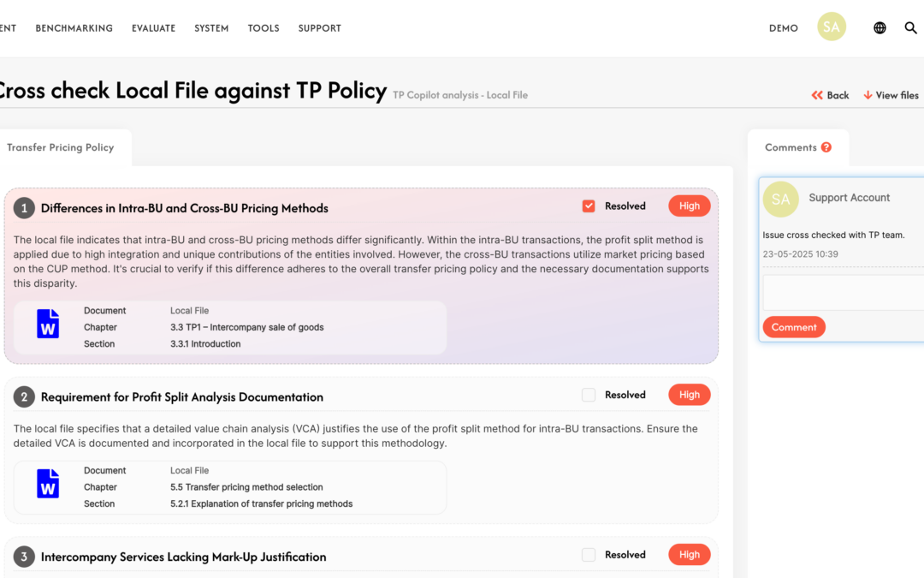Mark Intercompany Services issue as Resolved

[x=588, y=554]
